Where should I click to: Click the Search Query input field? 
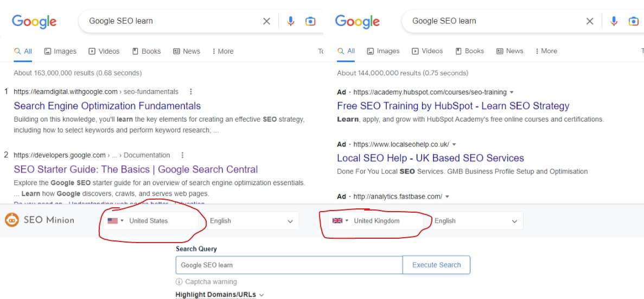click(289, 265)
